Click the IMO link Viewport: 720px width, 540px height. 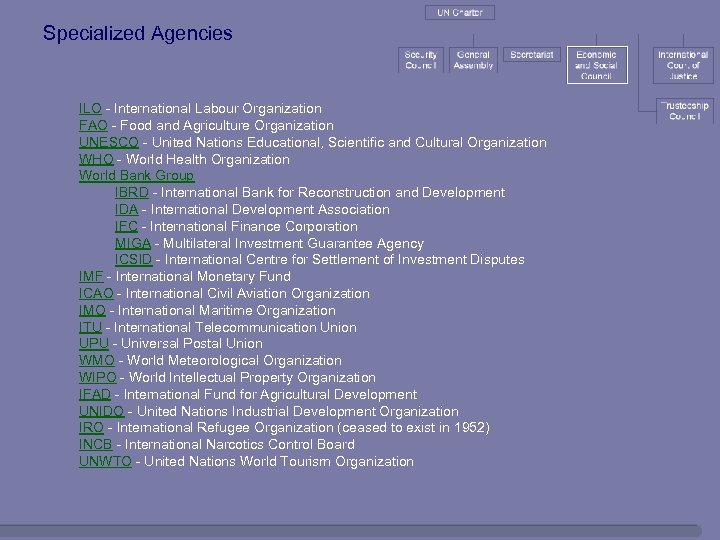92,310
